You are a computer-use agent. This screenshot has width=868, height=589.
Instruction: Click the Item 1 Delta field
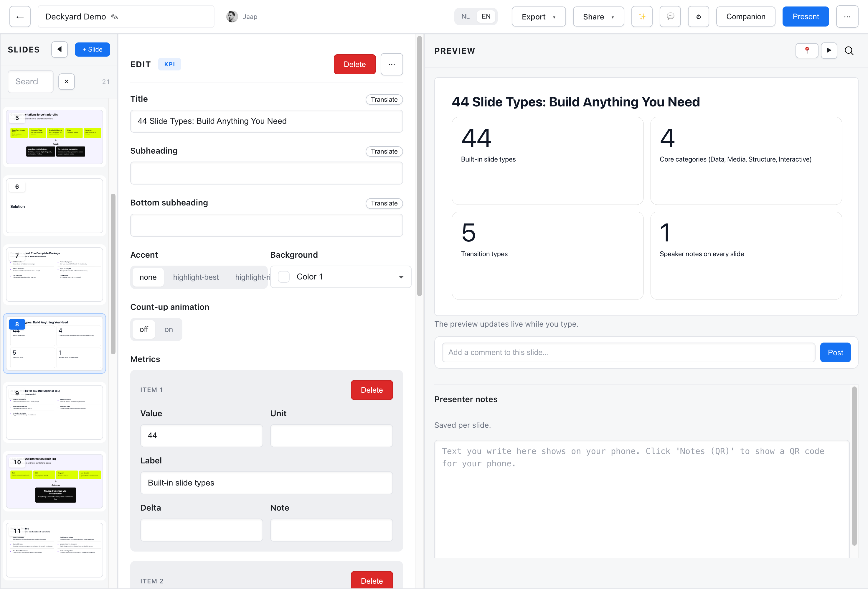[201, 530]
